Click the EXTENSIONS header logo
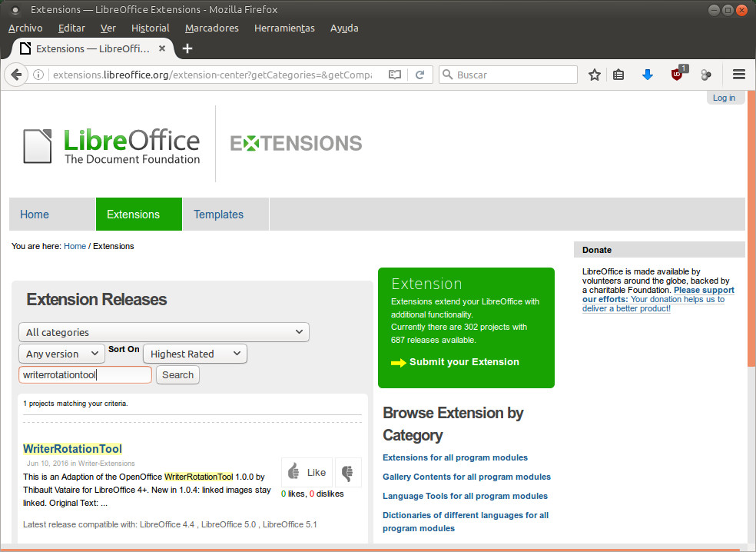This screenshot has width=756, height=552. pos(296,143)
